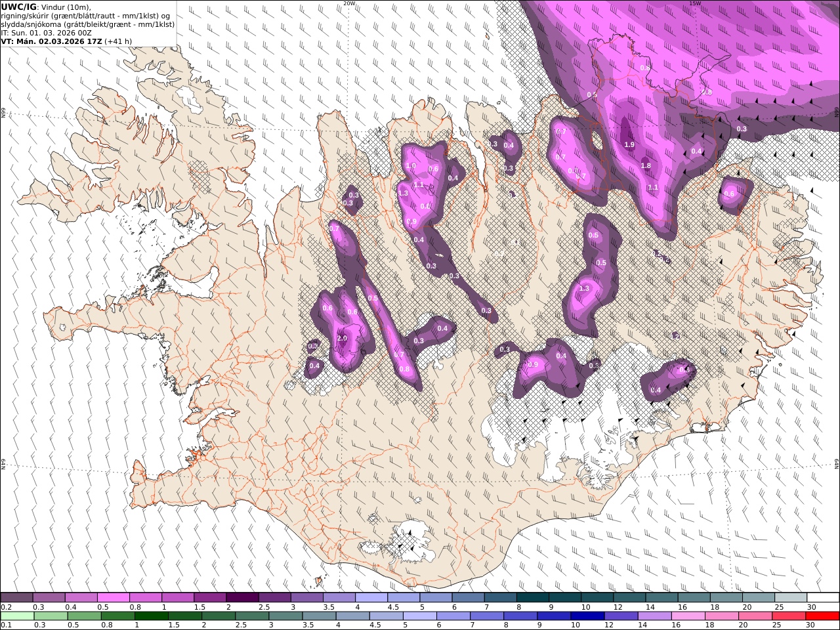Click the 1.0 precipitation value on the map
The height and width of the screenshot is (630, 840).
(411, 166)
